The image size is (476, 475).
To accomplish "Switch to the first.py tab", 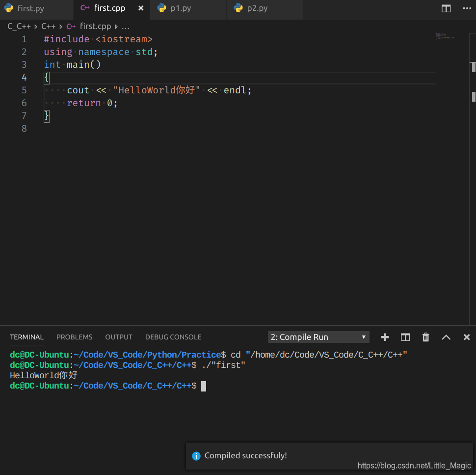I will (30, 8).
